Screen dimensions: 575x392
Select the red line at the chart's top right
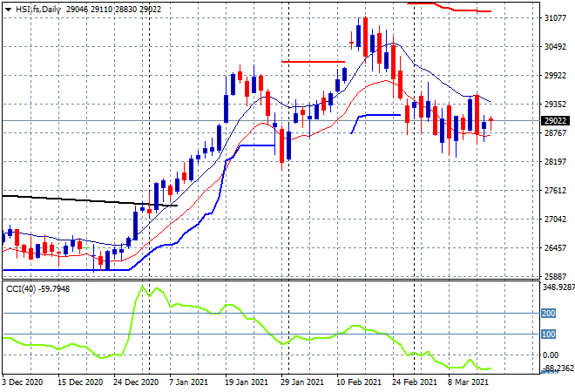pos(450,7)
